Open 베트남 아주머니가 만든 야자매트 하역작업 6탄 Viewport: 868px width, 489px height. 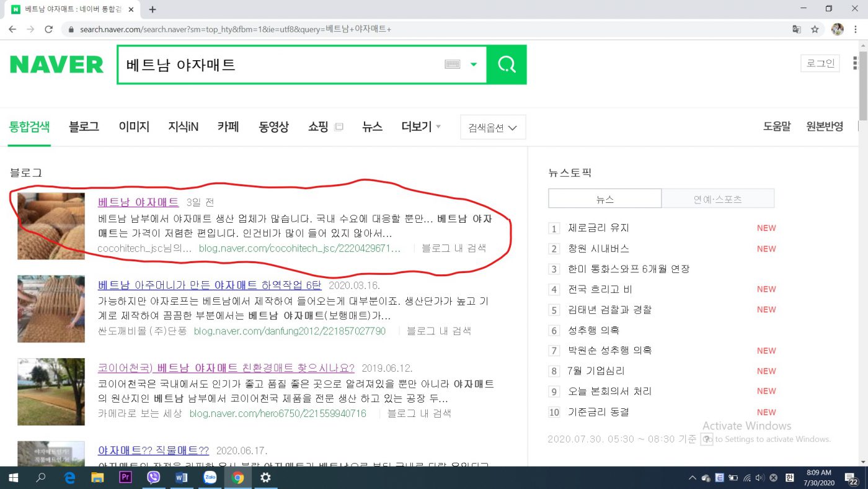coord(210,285)
